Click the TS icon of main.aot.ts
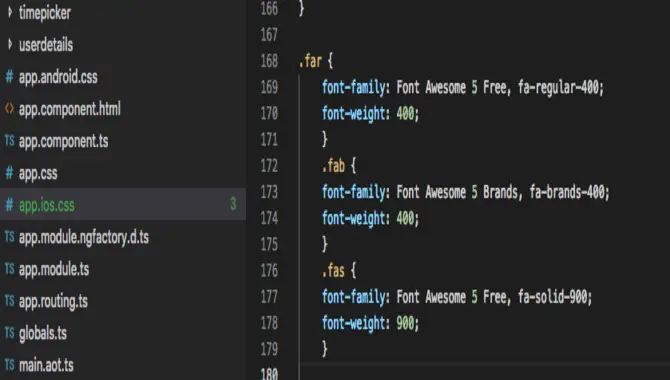670x380 pixels. pos(9,365)
